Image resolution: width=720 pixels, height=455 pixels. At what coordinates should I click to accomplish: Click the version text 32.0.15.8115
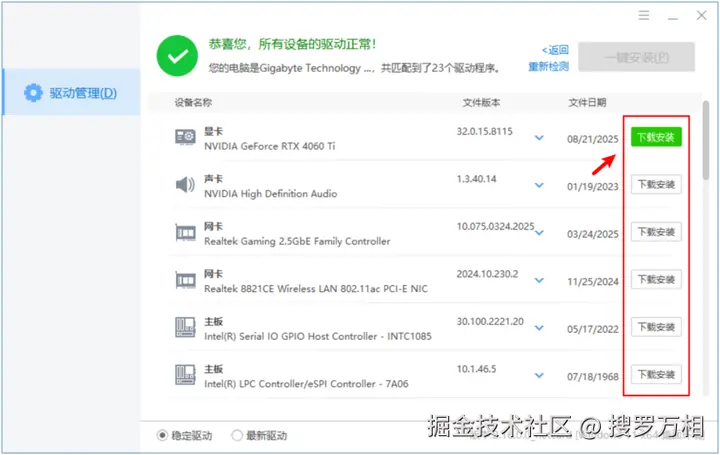pos(484,131)
